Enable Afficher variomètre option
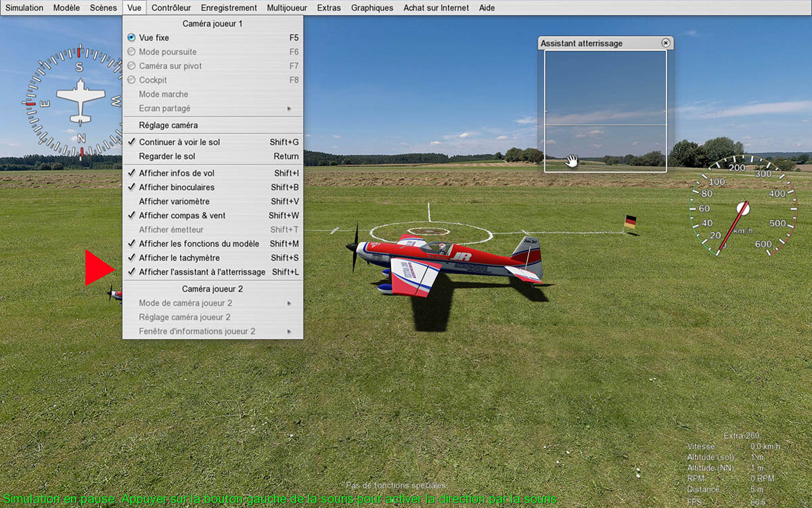Image resolution: width=812 pixels, height=508 pixels. [x=174, y=202]
